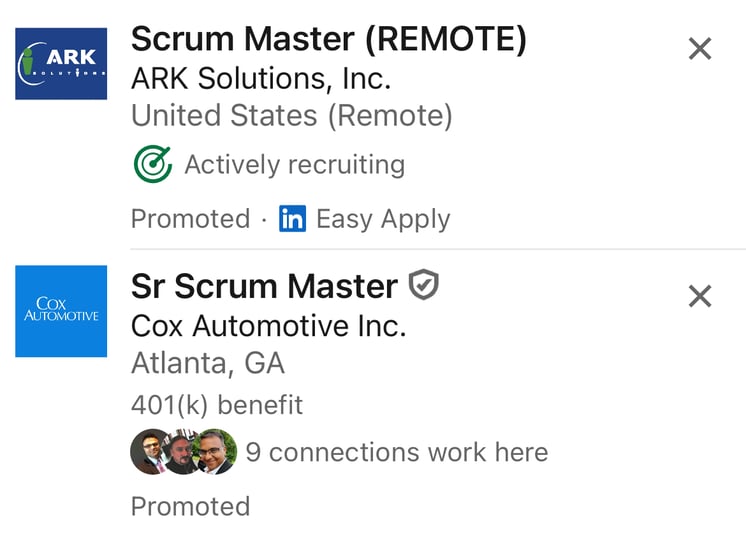
Task: Click the 401(k) benefit label
Action: click(x=217, y=405)
